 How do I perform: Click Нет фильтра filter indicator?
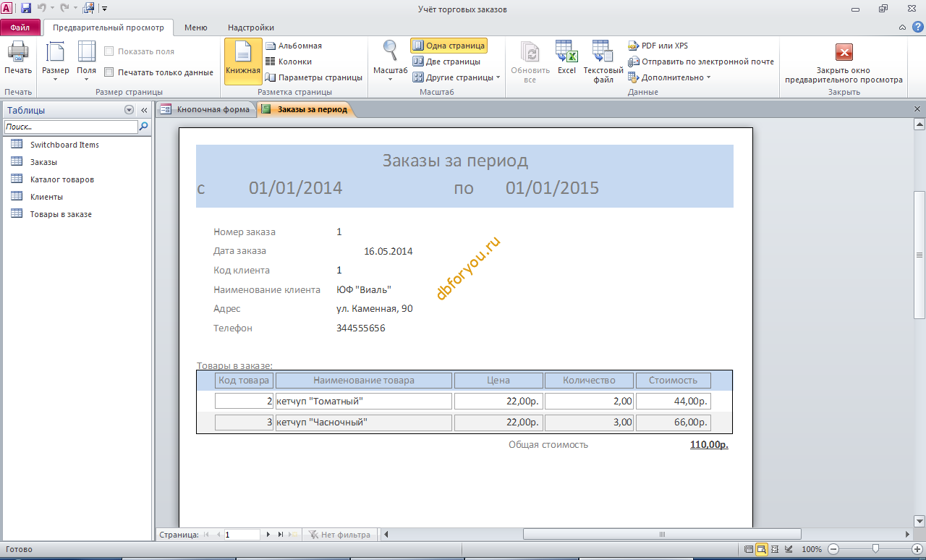point(339,535)
